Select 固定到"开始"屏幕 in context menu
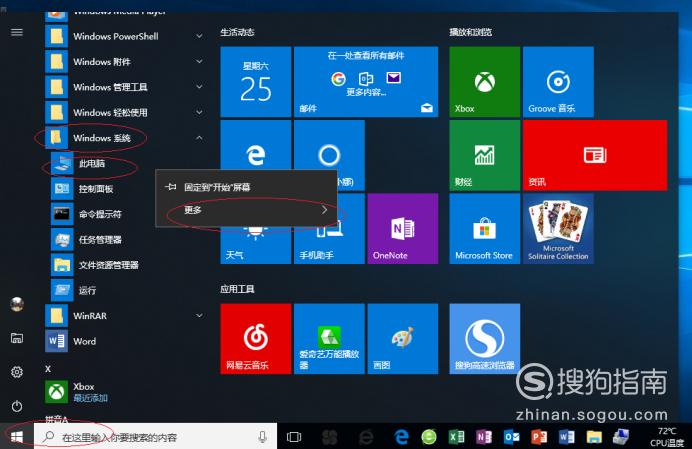Screen dimensions: 692x449 [246, 187]
